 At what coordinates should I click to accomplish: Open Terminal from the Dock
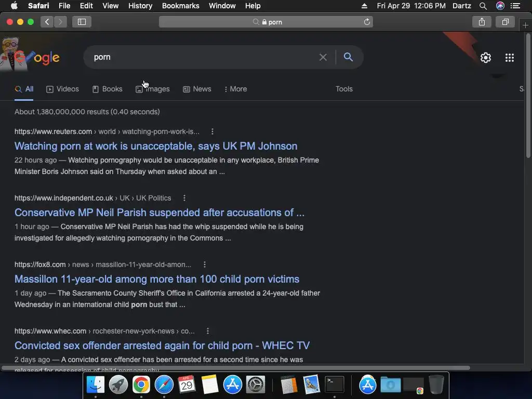point(335,384)
